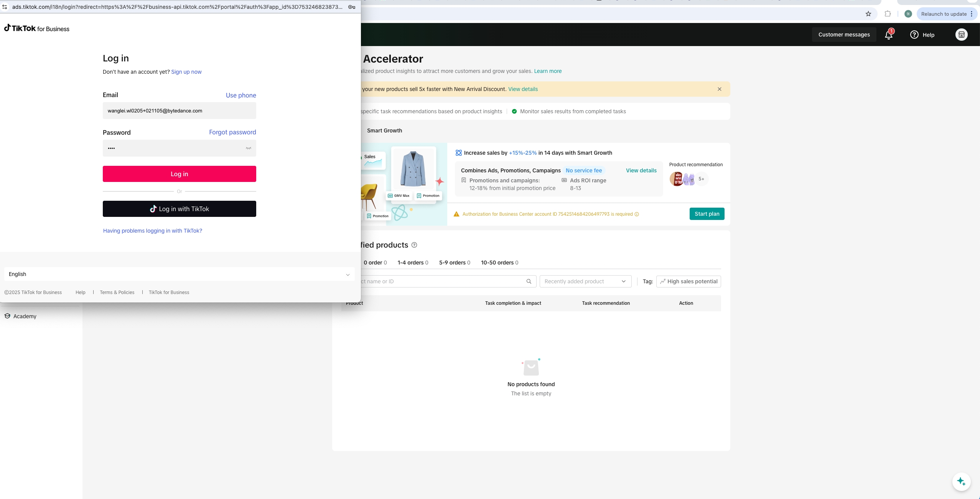
Task: Click the Start plan button
Action: pyautogui.click(x=707, y=214)
